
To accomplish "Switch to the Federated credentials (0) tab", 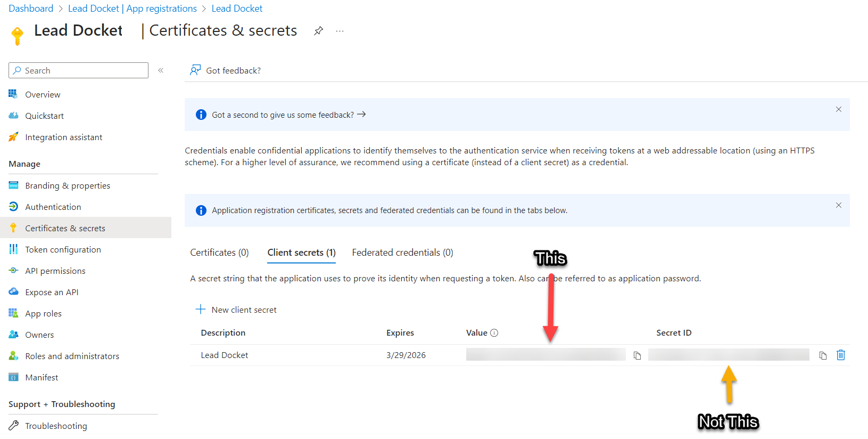I will pos(402,253).
